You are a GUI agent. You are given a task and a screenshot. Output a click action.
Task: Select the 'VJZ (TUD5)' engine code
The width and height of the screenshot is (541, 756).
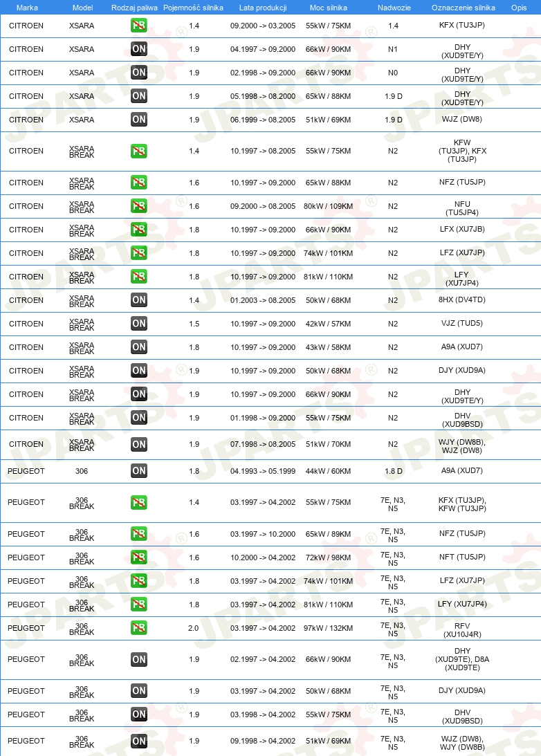click(462, 324)
